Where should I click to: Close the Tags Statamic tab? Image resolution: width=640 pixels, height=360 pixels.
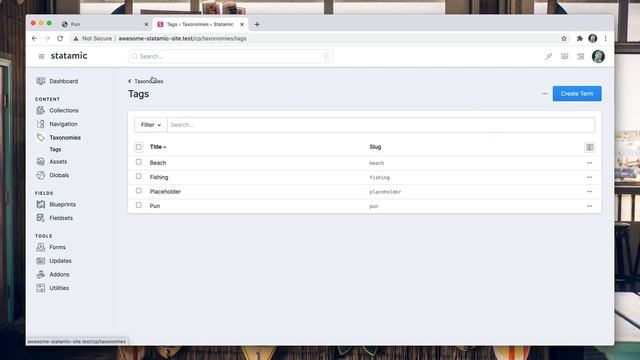point(242,24)
